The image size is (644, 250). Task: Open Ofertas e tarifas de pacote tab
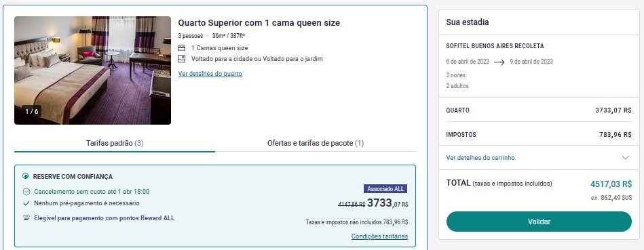click(x=316, y=144)
